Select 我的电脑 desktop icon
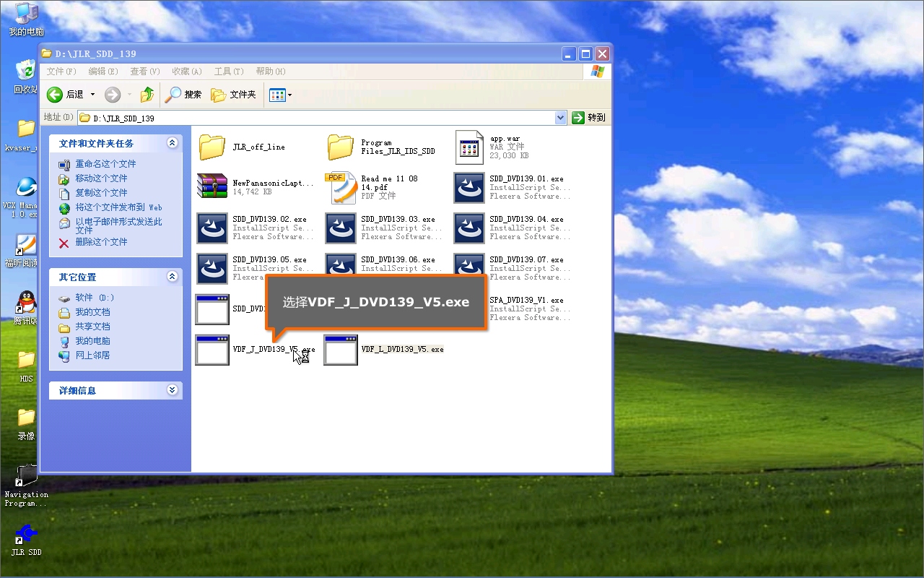Image resolution: width=924 pixels, height=578 pixels. pyautogui.click(x=26, y=14)
